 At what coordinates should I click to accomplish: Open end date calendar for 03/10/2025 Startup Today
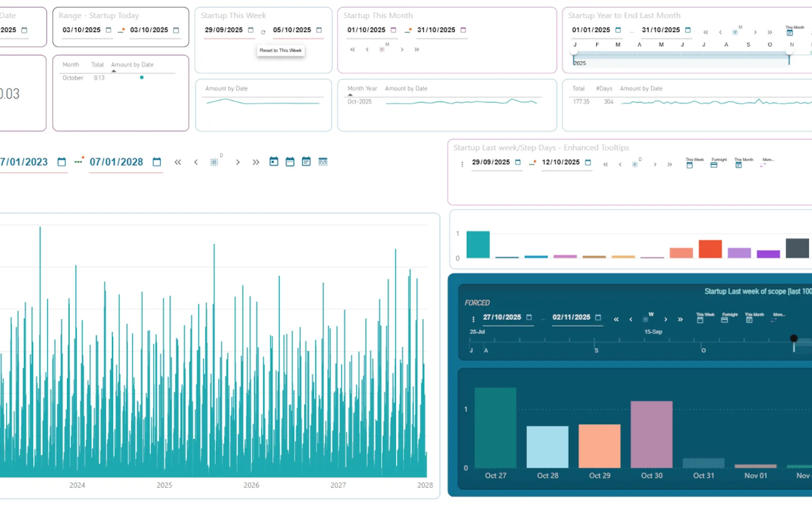(x=176, y=30)
